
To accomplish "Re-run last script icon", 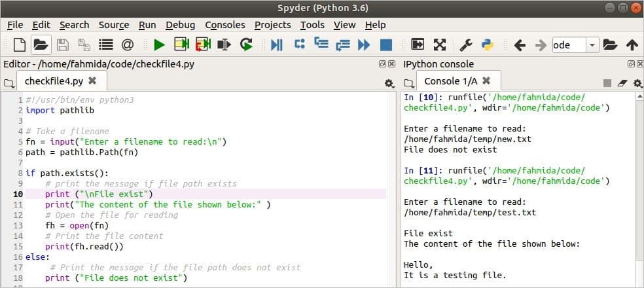I will tap(246, 45).
